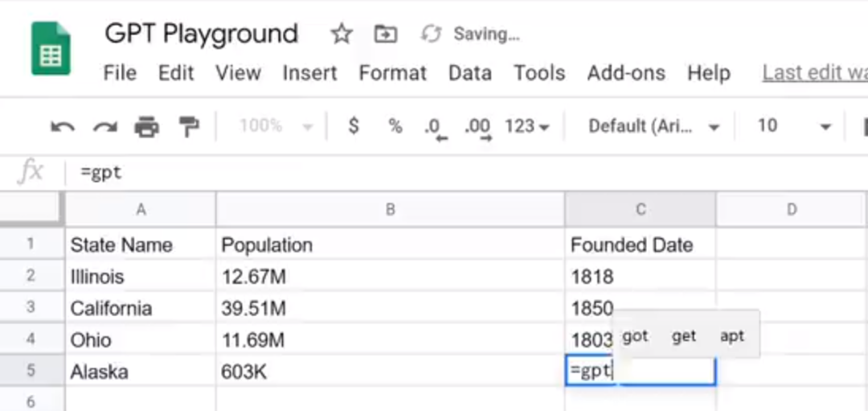Click the '11.69M' cell

(x=391, y=339)
